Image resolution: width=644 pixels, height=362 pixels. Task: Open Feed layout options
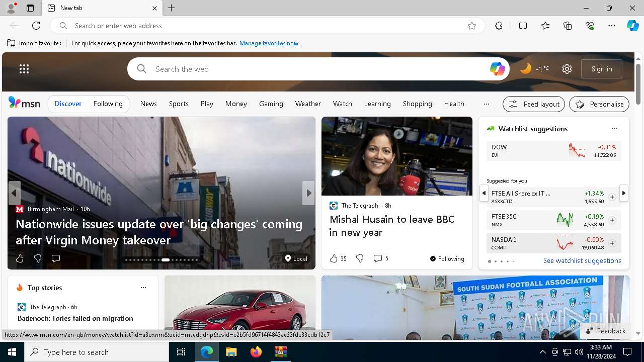tap(534, 104)
